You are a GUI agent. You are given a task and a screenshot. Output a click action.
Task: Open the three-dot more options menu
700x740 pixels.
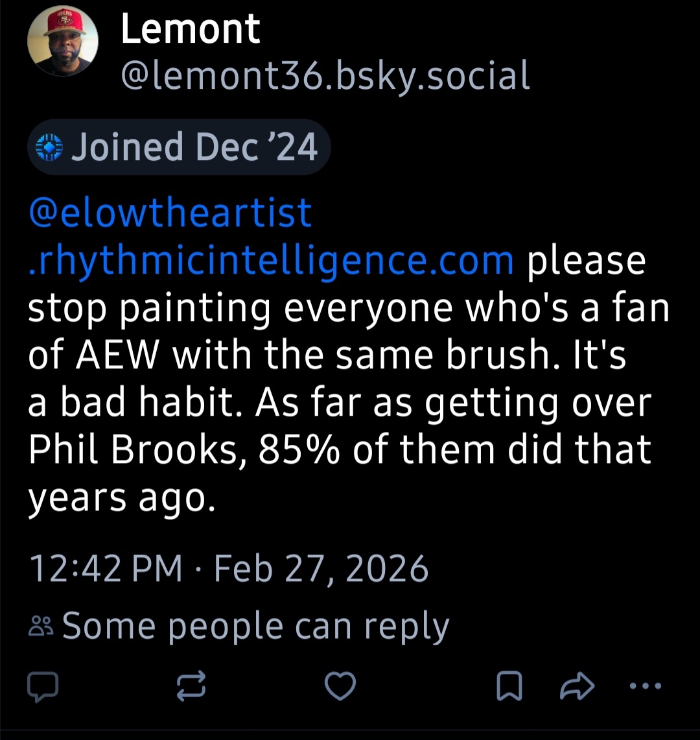click(x=645, y=686)
